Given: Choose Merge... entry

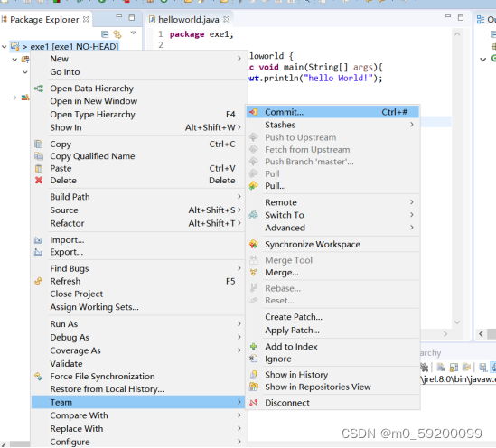Looking at the screenshot, I should click(332, 273).
